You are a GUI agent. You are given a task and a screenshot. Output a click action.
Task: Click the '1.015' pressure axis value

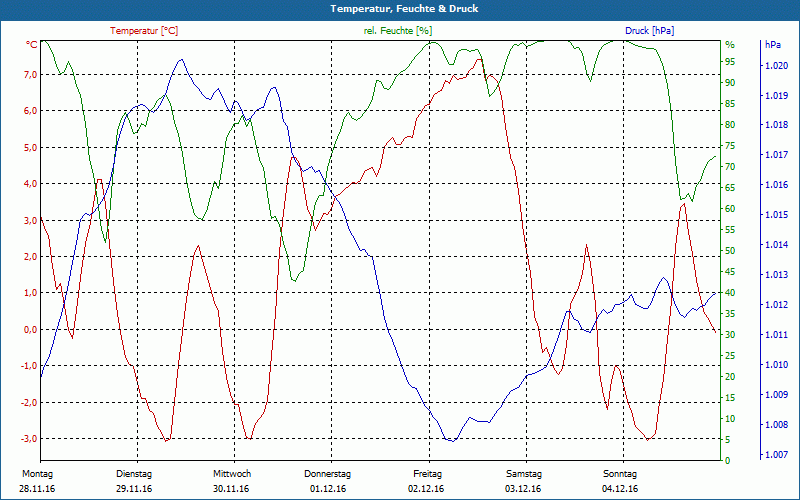tap(776, 215)
